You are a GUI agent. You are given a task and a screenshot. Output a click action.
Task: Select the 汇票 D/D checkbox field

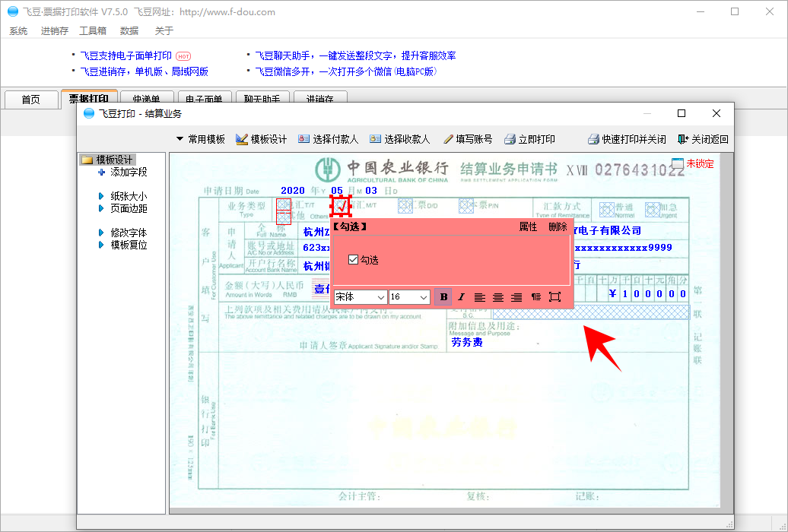point(405,205)
